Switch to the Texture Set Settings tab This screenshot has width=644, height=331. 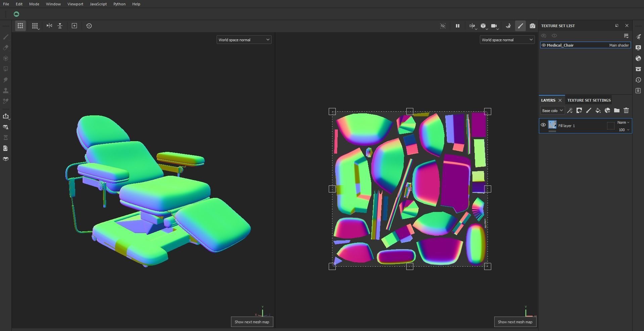(x=589, y=100)
